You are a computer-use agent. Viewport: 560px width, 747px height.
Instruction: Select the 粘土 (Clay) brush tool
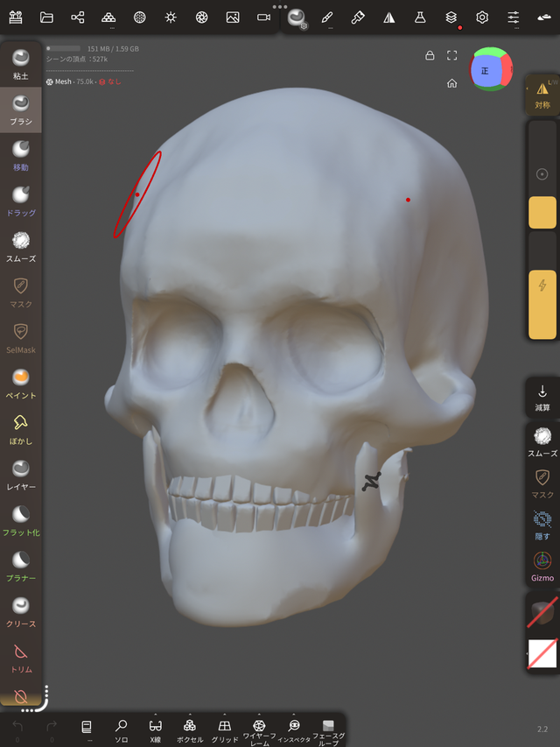(20, 65)
